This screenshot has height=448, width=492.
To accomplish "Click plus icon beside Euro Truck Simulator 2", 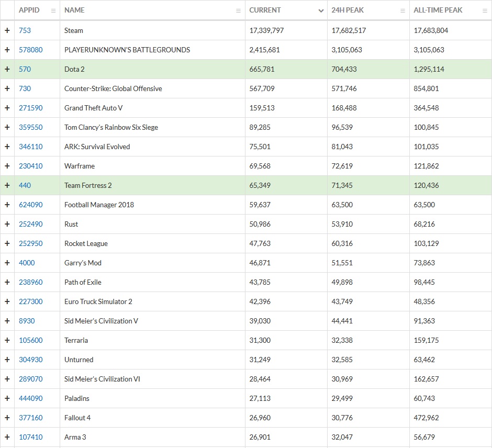I will click(x=7, y=301).
